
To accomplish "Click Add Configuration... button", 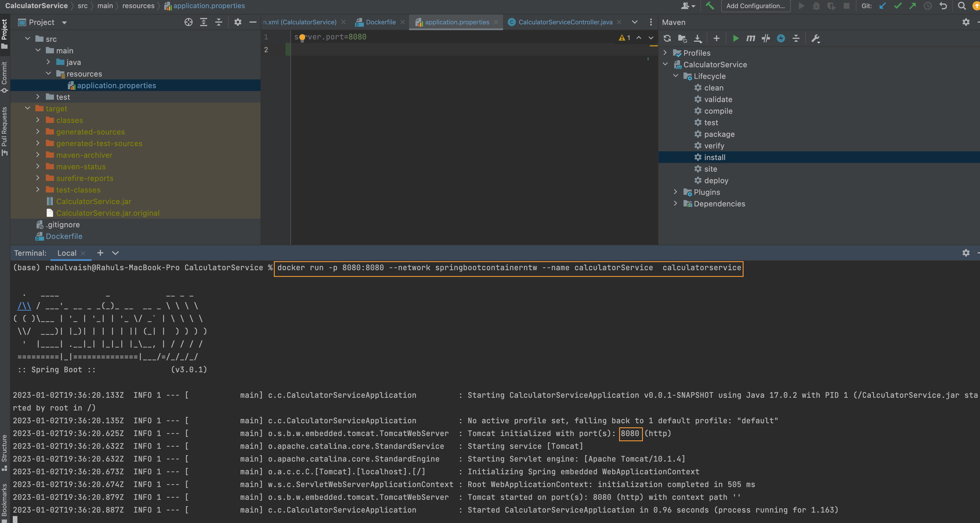I will pos(755,6).
